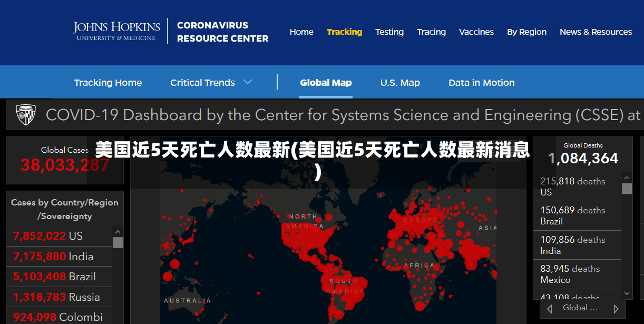Screen dimensions: 644x324
Task: Open the Tracing nav item
Action: point(431,32)
